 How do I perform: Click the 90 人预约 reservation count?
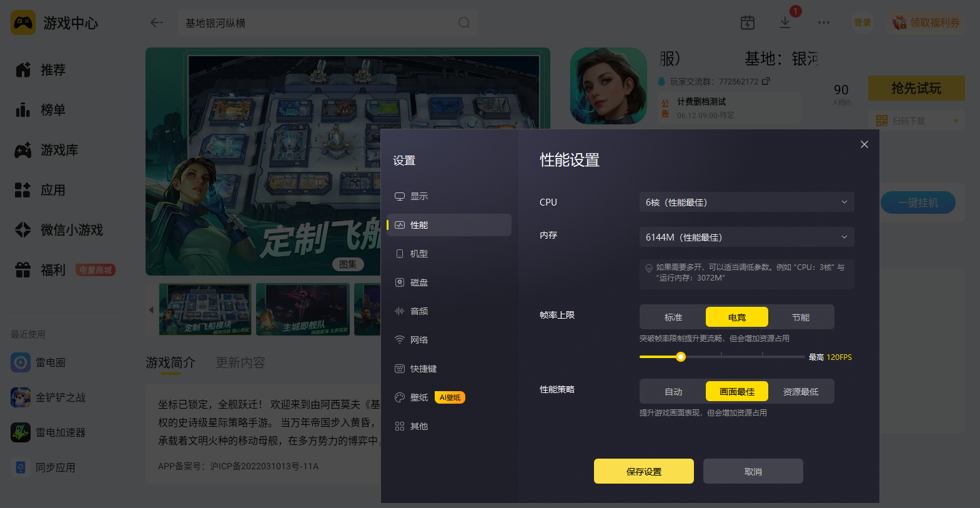[841, 94]
